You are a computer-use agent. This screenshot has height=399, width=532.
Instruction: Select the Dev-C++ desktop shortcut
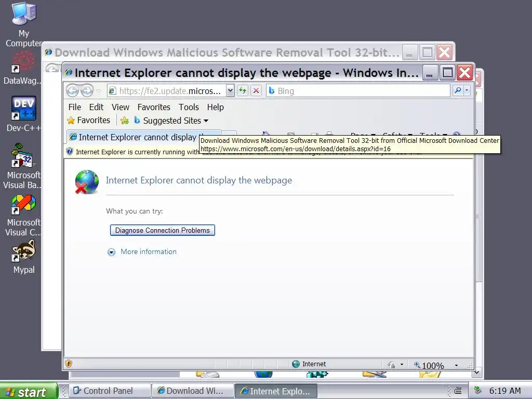point(23,114)
